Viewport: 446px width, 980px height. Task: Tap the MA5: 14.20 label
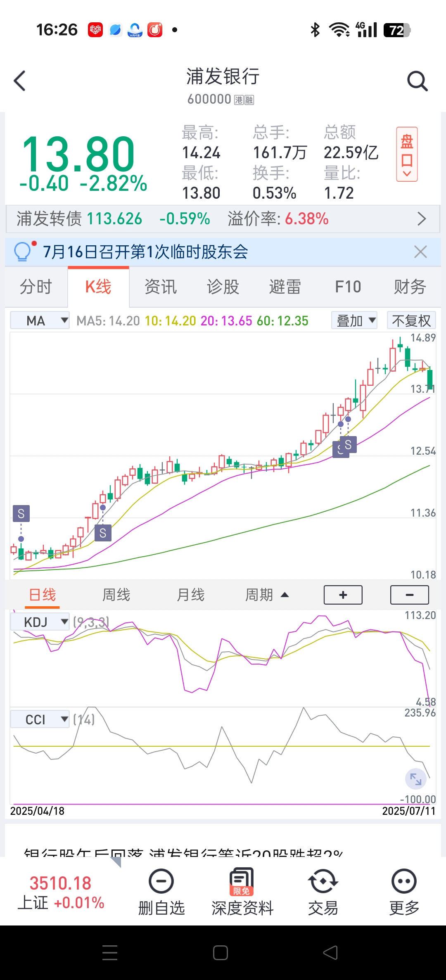108,321
